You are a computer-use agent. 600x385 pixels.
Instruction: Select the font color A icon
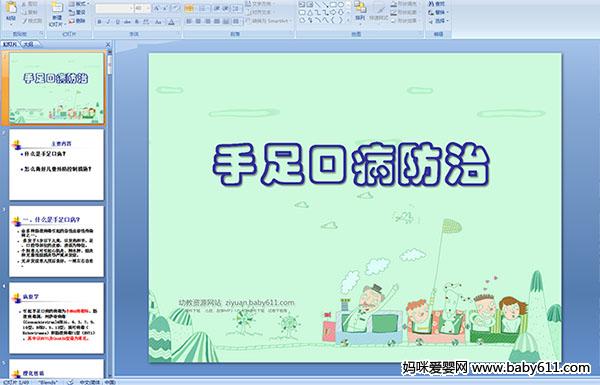(x=171, y=22)
